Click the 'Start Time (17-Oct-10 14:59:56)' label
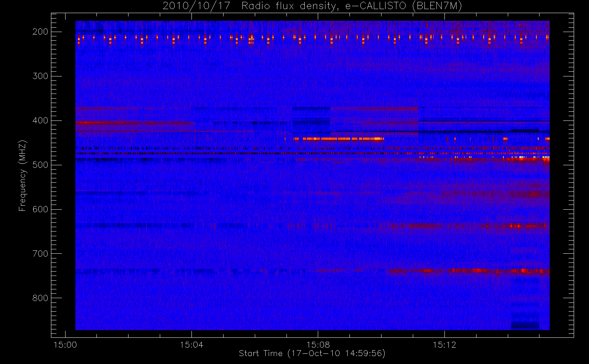This screenshot has width=589, height=364. [312, 353]
